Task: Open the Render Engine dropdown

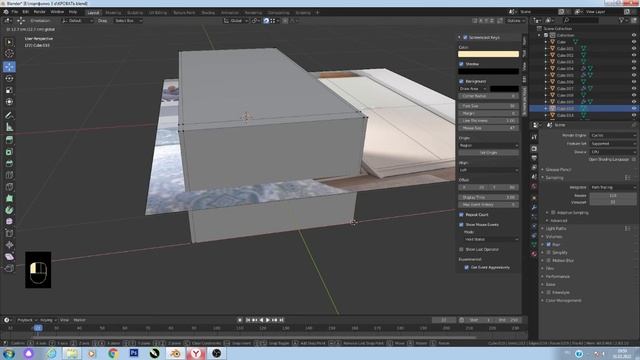Action: (x=613, y=136)
